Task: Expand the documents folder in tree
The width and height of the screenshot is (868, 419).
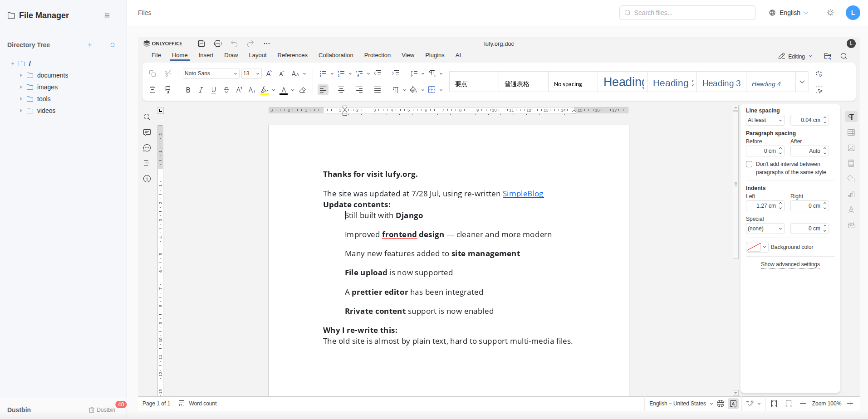Action: (x=21, y=75)
